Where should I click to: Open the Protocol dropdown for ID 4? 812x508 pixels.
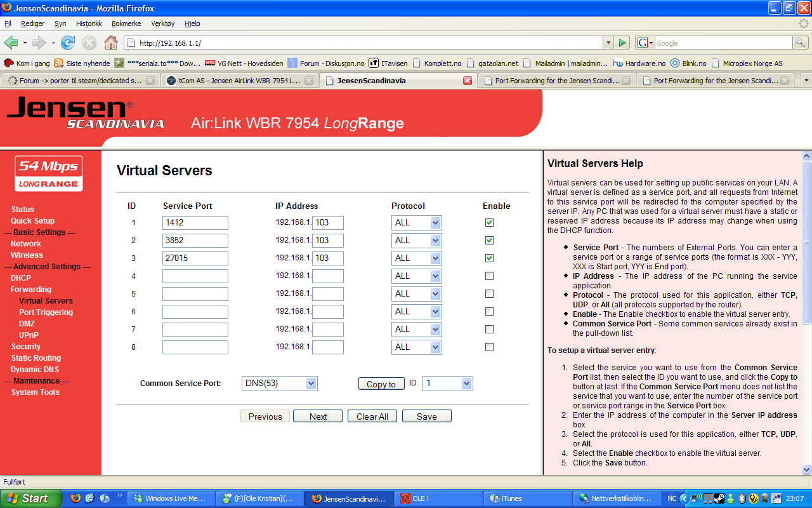pos(416,276)
